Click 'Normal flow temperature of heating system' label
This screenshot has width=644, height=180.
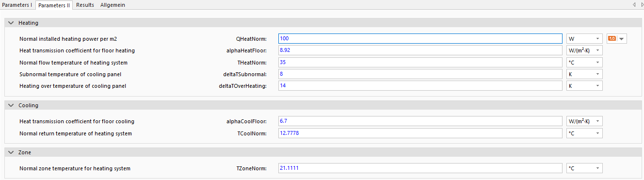73,63
